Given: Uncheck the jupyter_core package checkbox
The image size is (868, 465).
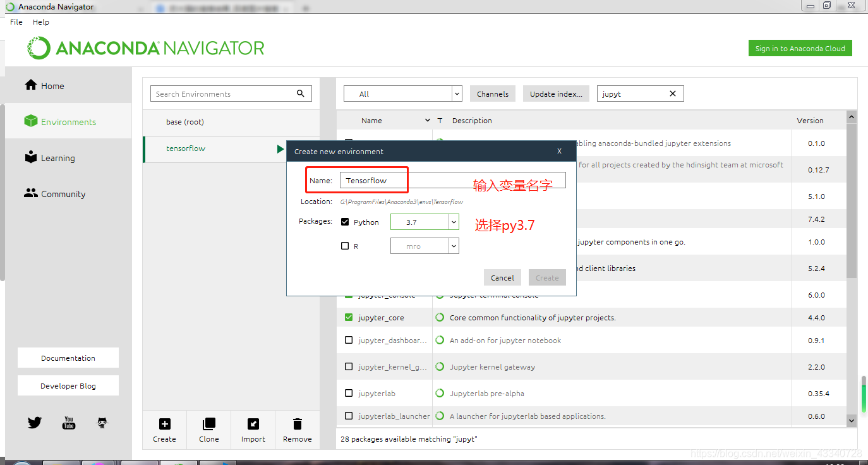Looking at the screenshot, I should tap(349, 317).
